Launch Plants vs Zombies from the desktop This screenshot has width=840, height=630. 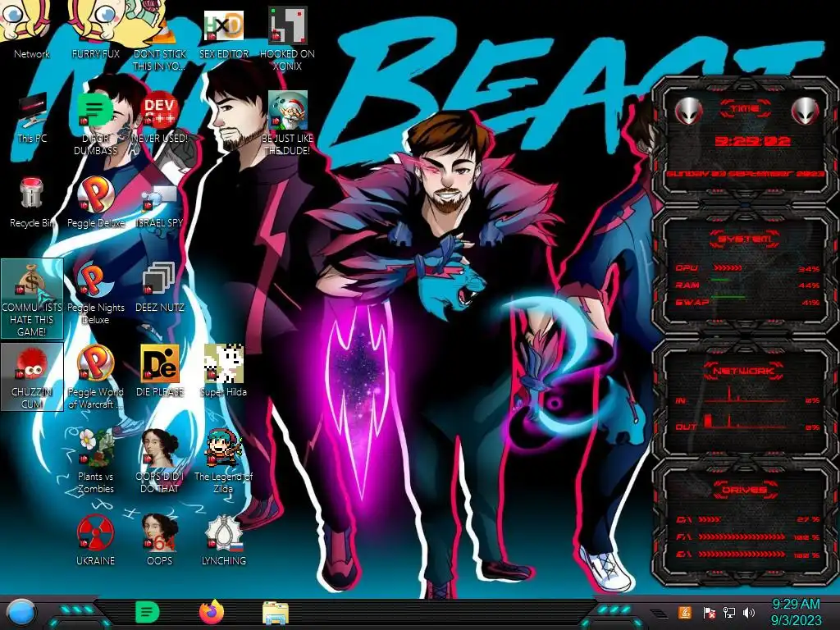(x=95, y=462)
